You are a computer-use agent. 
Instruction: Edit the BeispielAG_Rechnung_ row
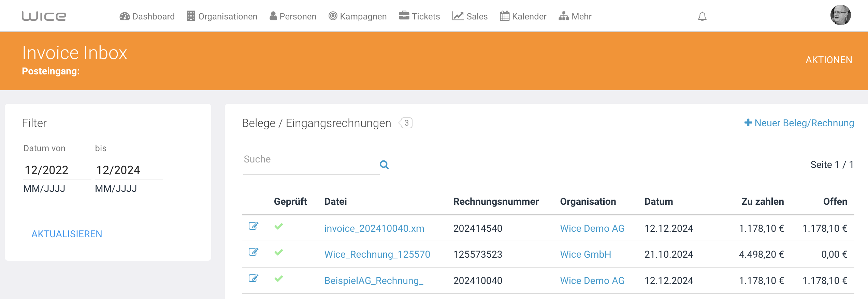click(254, 278)
